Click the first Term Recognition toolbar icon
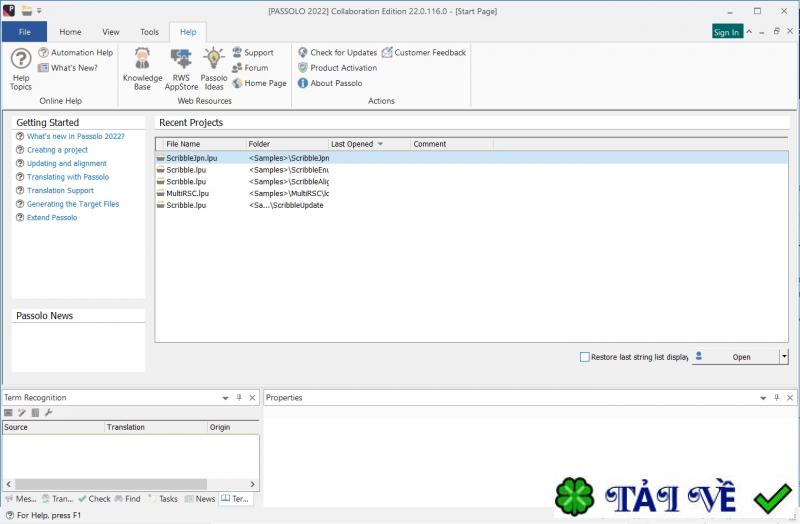Screen dimensions: 800x524 (8, 413)
